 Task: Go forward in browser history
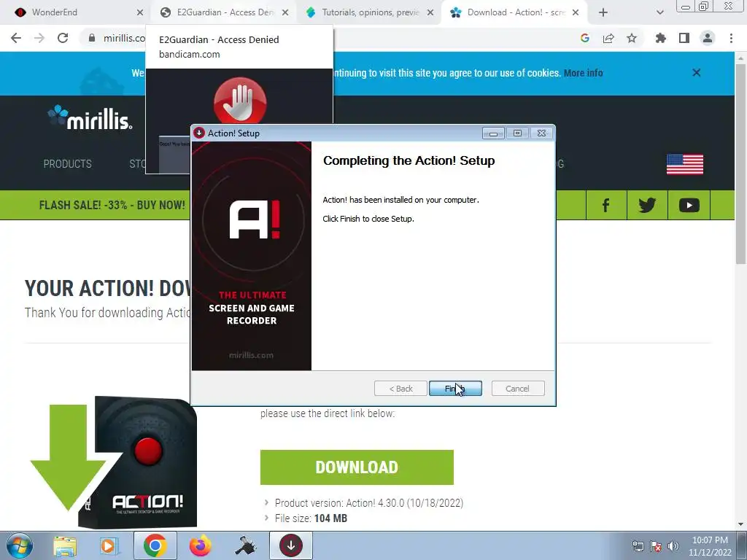(x=39, y=38)
